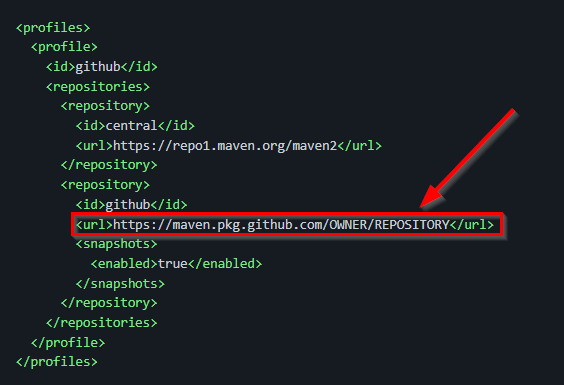The height and width of the screenshot is (385, 564).
Task: Click the opening <snapshots> tag line
Action: point(116,244)
